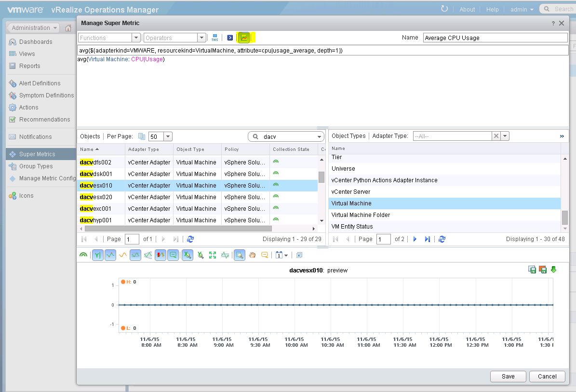Click the Name field with Average CPU Usage
Viewport: 576px width, 392px height.
[495, 38]
